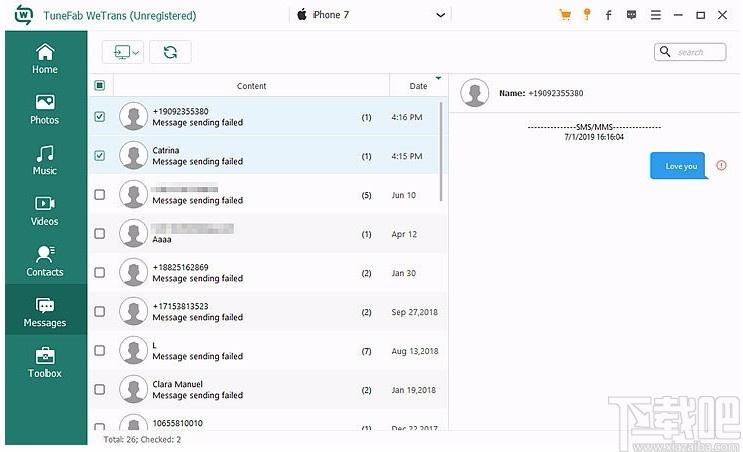Click the key register icon

[587, 15]
